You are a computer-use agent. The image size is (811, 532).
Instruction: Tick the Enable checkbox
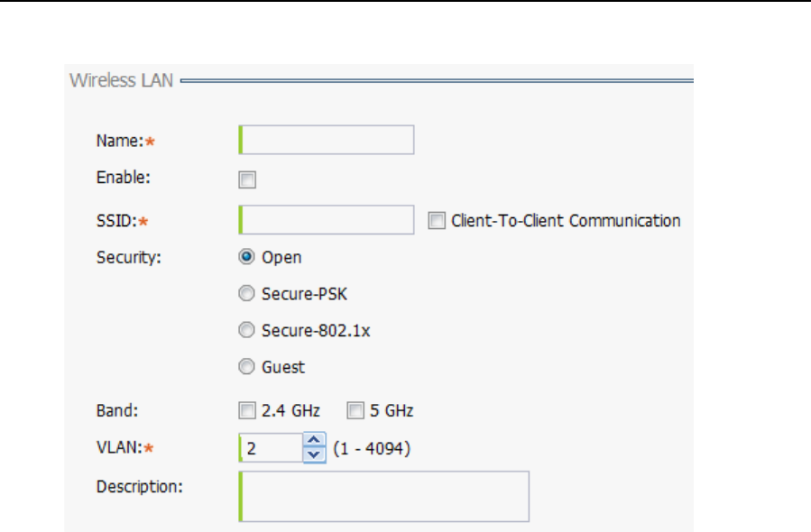click(x=247, y=180)
